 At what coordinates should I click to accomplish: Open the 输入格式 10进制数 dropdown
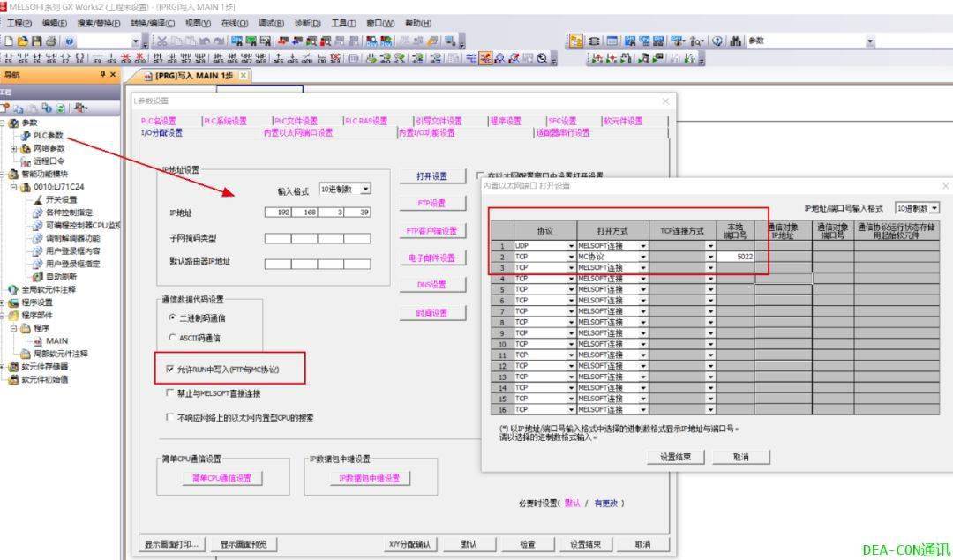click(365, 190)
